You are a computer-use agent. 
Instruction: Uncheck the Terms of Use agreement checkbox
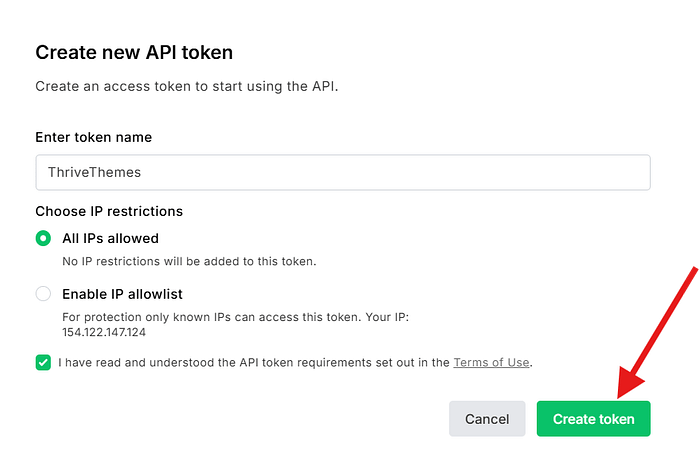43,362
